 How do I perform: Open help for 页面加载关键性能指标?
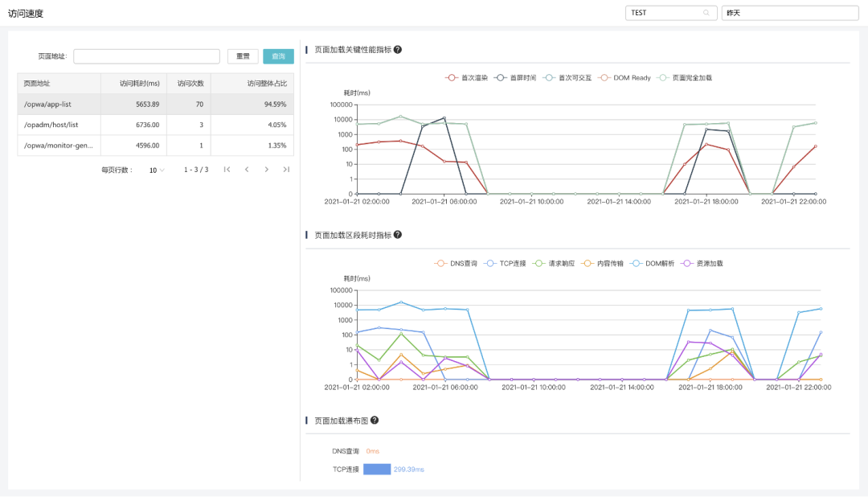(x=398, y=49)
